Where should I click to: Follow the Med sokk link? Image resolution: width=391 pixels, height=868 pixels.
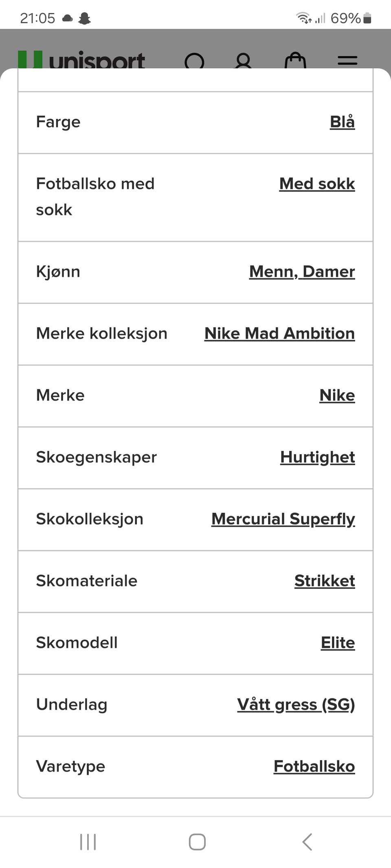(x=317, y=184)
